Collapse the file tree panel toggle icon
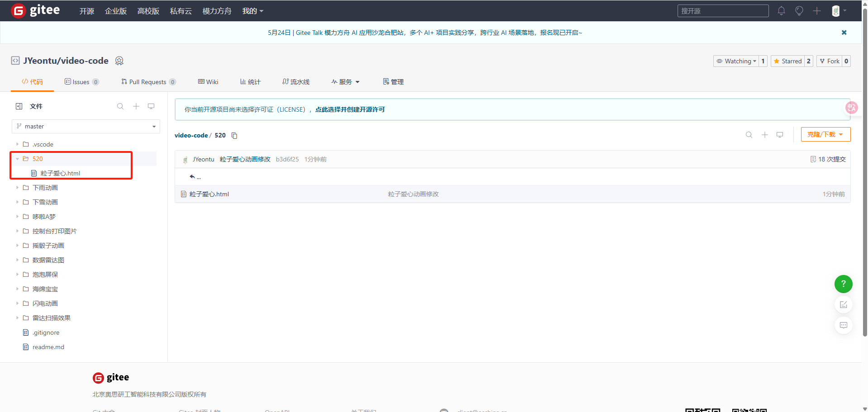The height and width of the screenshot is (412, 868). click(x=19, y=106)
